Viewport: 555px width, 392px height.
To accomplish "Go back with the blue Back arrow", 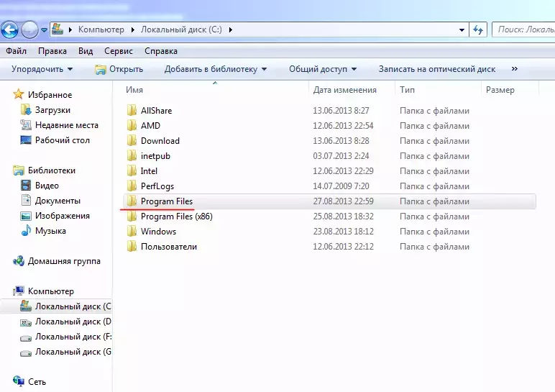I will point(9,29).
